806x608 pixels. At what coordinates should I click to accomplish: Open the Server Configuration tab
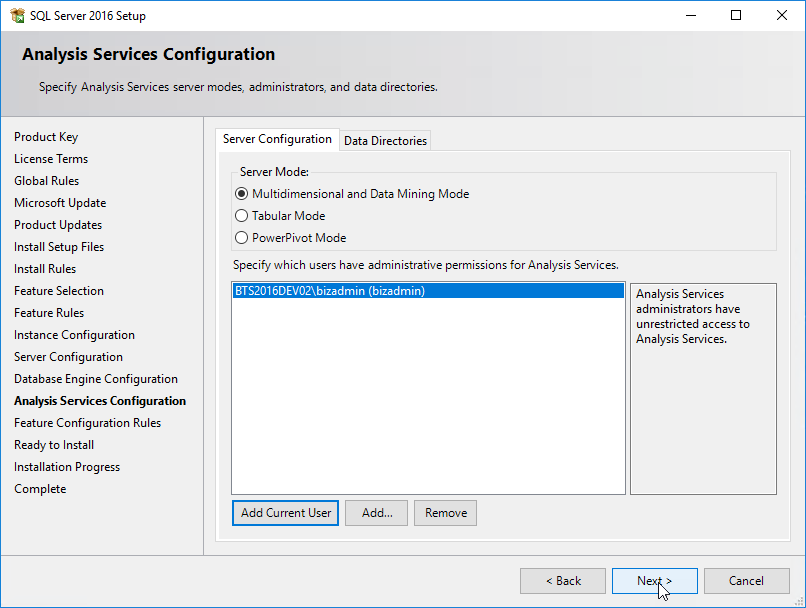[x=277, y=139]
